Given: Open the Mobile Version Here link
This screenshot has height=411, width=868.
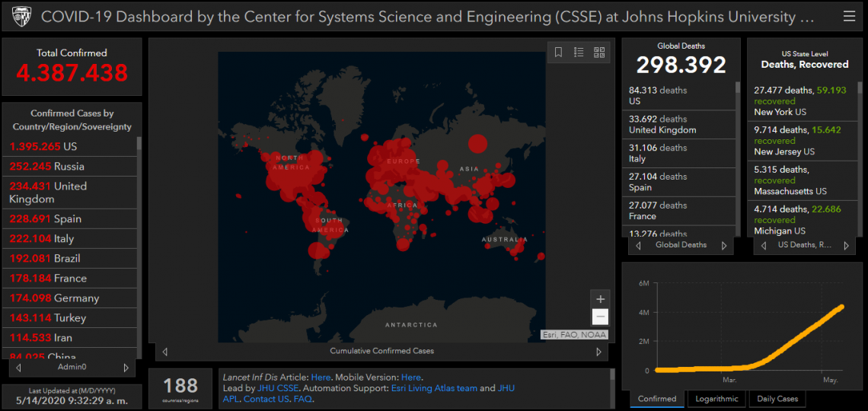Looking at the screenshot, I should 410,378.
